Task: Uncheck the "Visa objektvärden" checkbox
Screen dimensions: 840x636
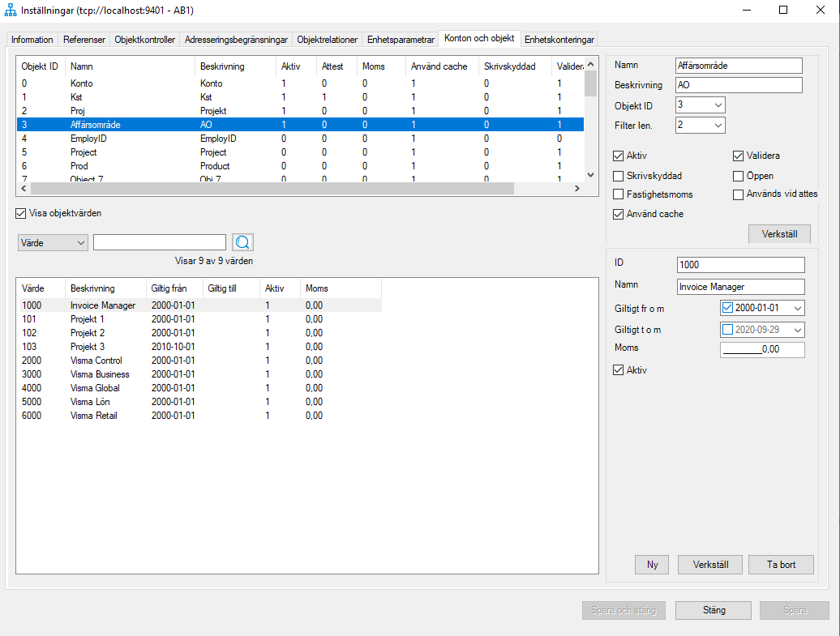Action: (x=19, y=213)
